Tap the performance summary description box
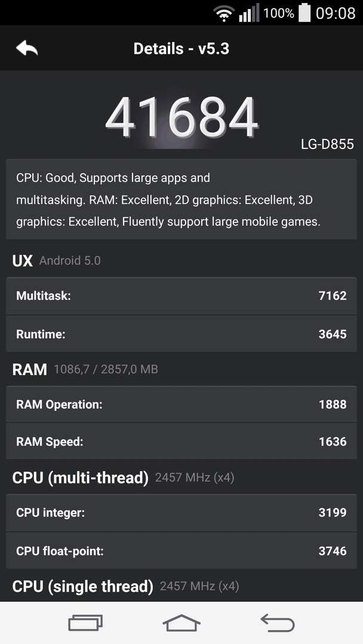 [x=181, y=199]
